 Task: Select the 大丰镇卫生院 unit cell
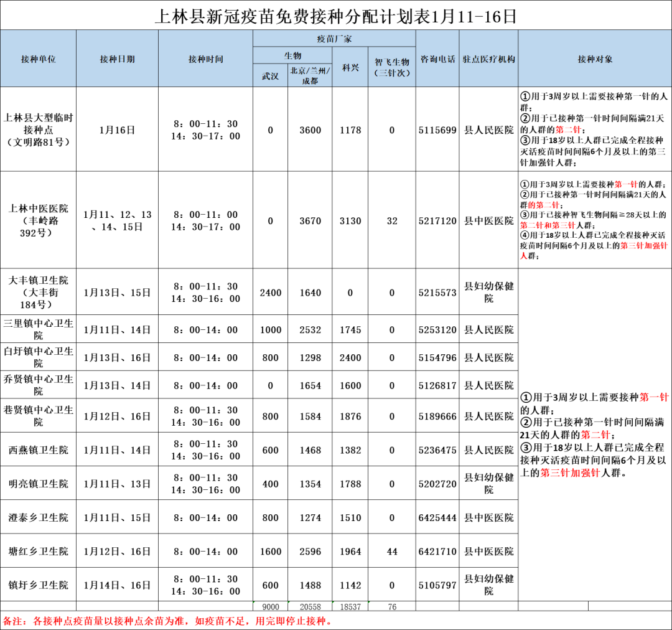(38, 292)
